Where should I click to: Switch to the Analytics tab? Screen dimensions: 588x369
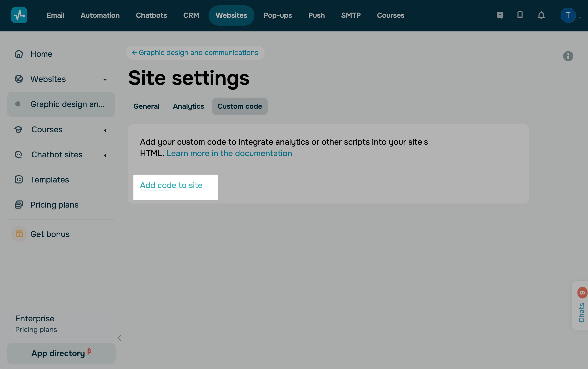[188, 106]
